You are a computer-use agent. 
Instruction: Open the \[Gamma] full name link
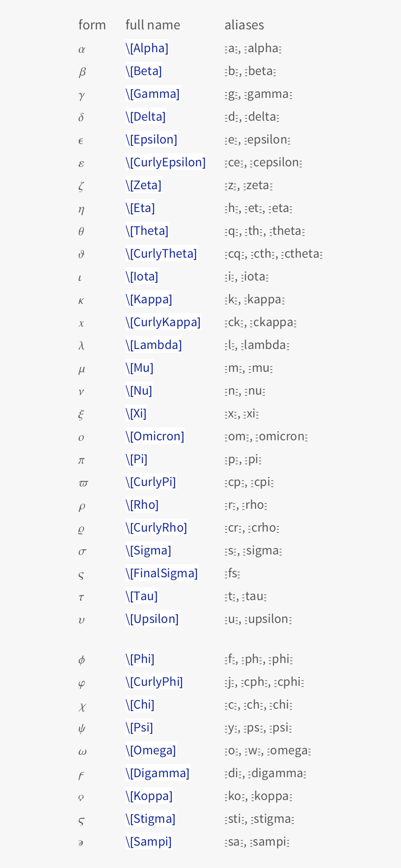152,94
